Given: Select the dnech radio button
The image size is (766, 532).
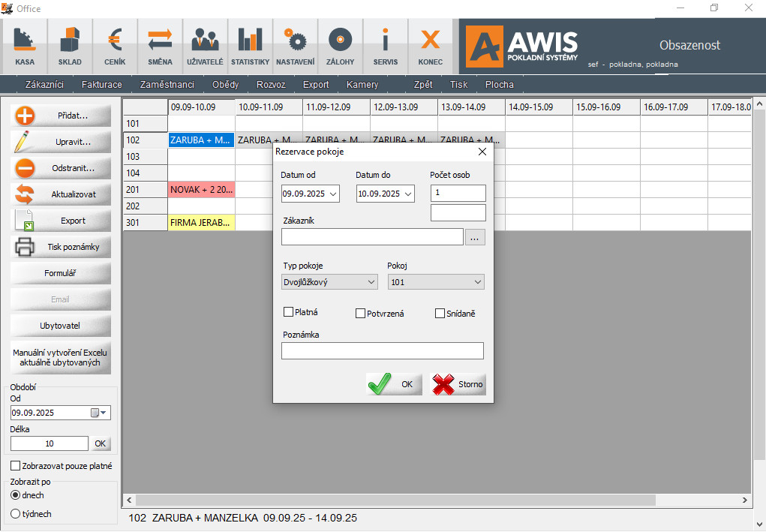Looking at the screenshot, I should [15, 495].
